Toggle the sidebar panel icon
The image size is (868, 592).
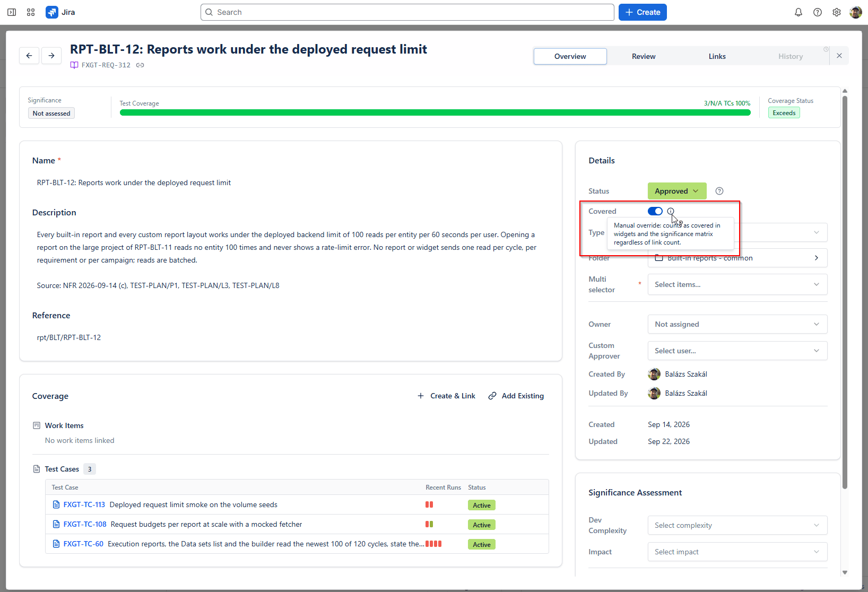[12, 12]
